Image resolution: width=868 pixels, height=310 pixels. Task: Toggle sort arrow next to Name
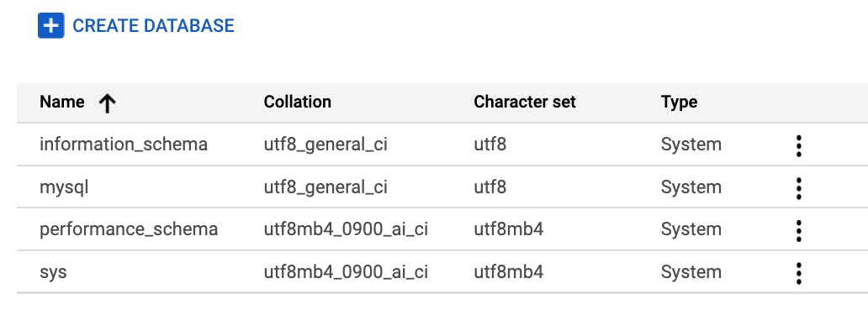(107, 102)
